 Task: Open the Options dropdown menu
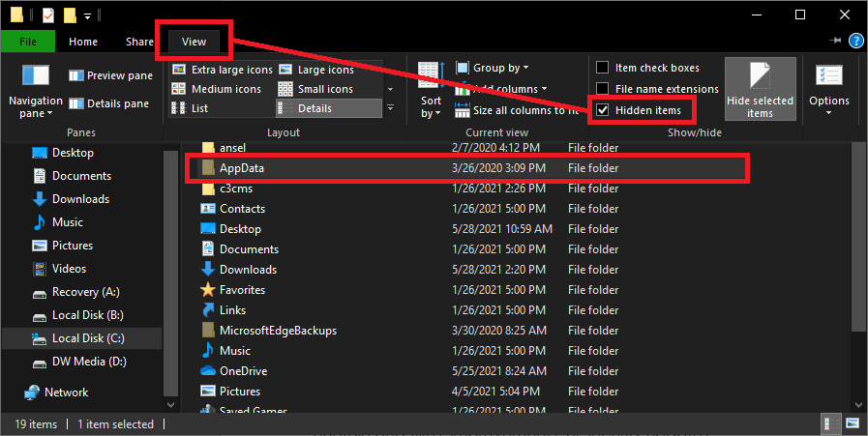pos(828,87)
